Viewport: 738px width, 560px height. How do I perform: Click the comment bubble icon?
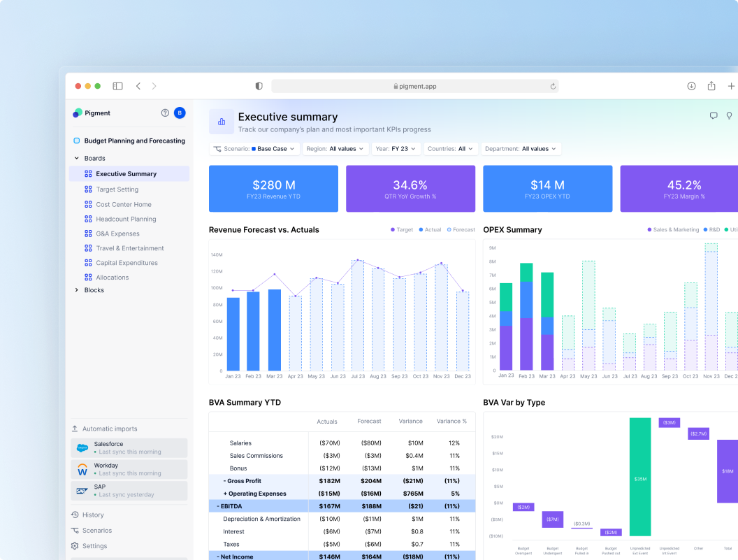click(714, 115)
